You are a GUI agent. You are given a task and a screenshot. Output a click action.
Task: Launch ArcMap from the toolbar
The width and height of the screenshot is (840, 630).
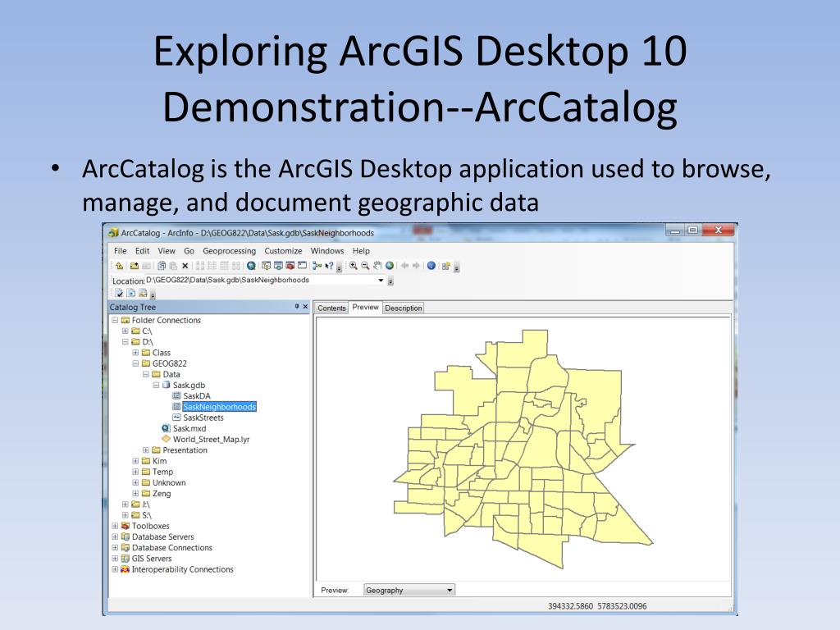(x=251, y=266)
